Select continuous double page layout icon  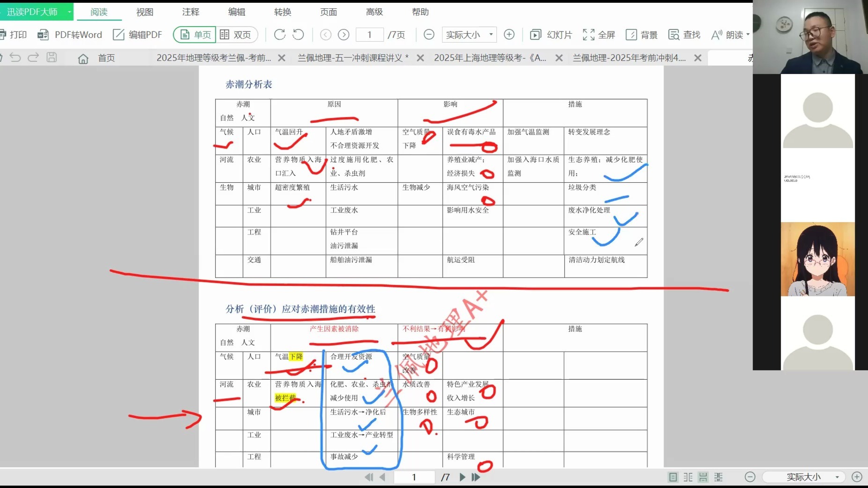coord(718,477)
